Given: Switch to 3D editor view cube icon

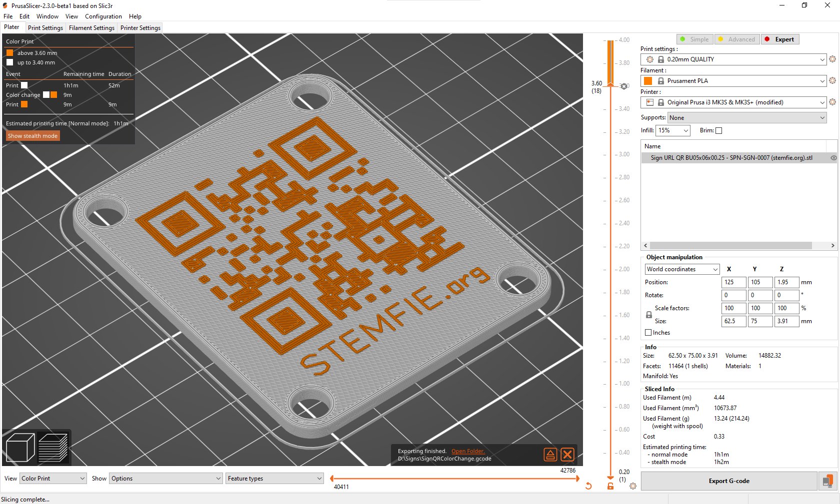Looking at the screenshot, I should click(20, 448).
